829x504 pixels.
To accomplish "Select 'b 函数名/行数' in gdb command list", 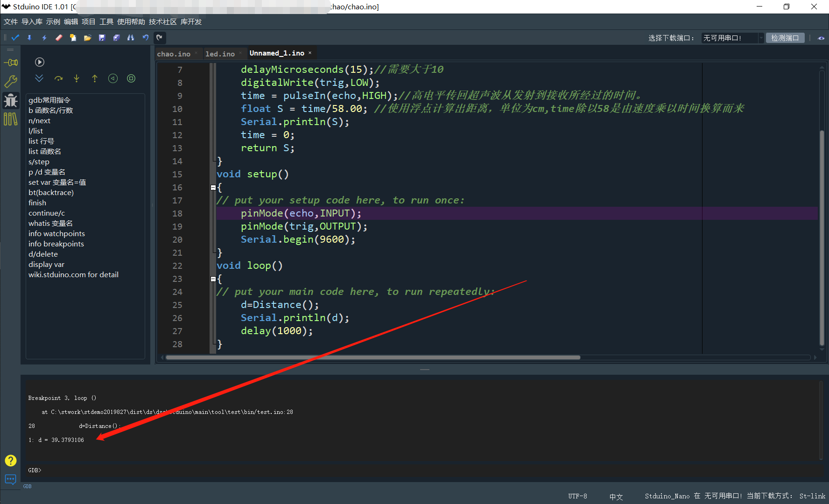I will (51, 111).
